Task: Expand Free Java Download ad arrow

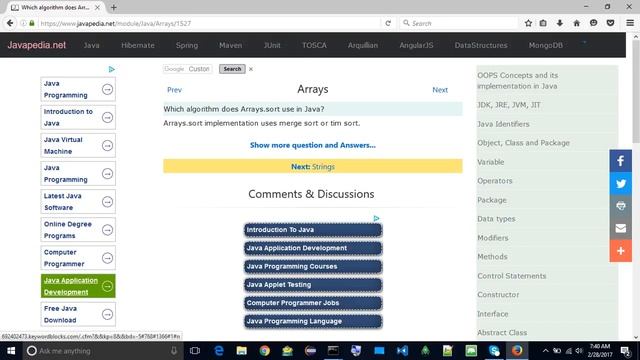Action: (107, 315)
